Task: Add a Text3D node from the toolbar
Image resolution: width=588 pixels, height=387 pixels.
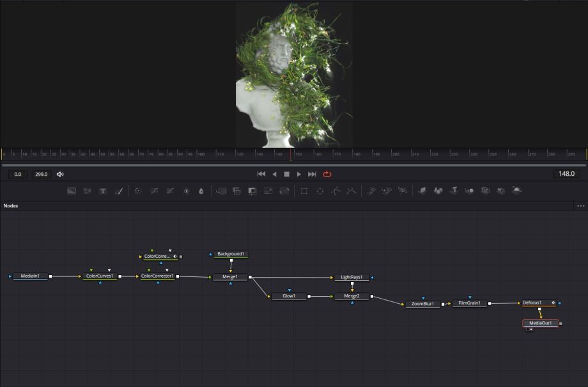Action: (454, 191)
